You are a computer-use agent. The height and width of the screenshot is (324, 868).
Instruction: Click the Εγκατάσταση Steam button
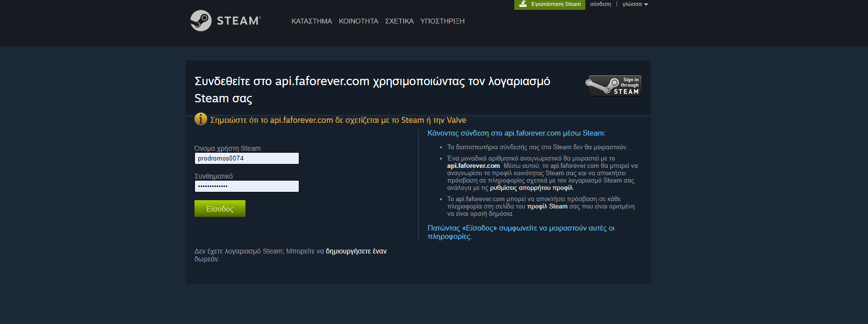(x=550, y=4)
